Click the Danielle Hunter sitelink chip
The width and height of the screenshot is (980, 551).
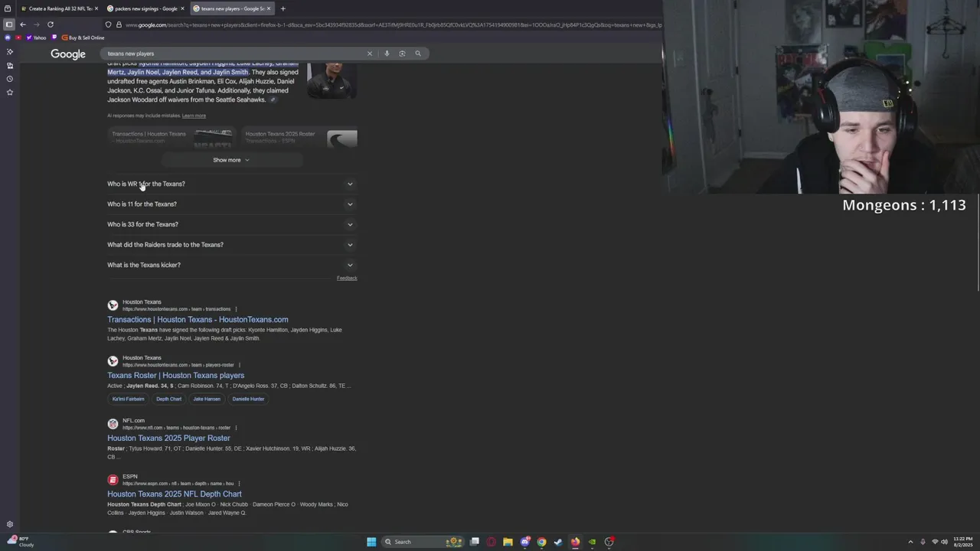tap(248, 399)
